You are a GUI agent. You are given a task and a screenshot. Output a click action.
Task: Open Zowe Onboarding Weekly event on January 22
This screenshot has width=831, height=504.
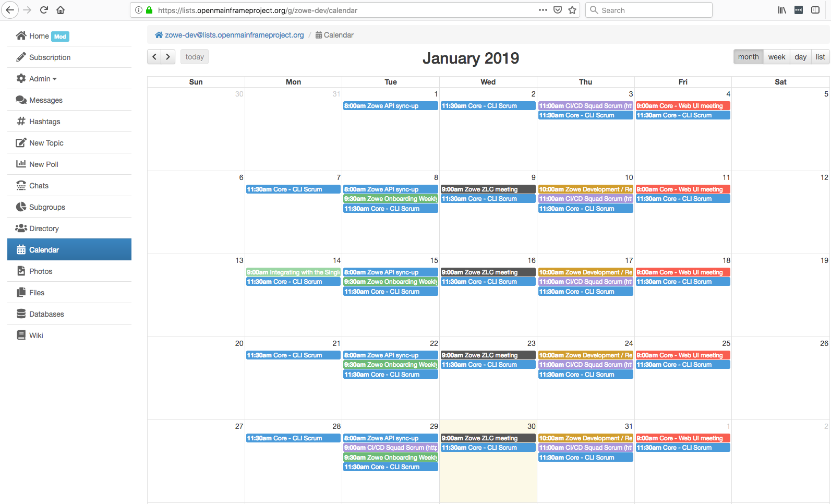pos(391,365)
